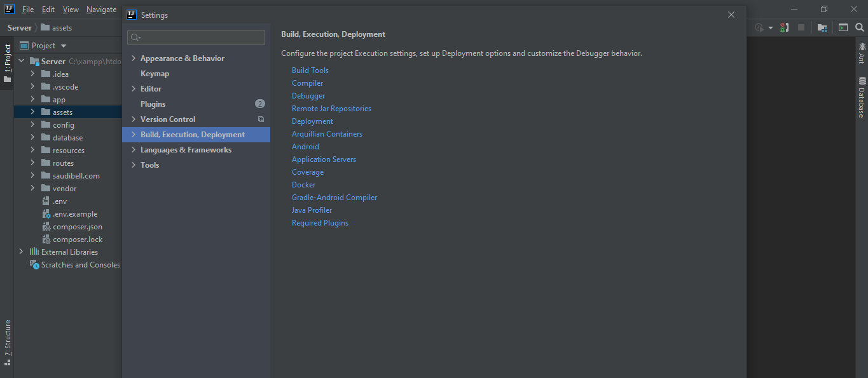Screen dimensions: 868x378
Task: Open the Navigate menu
Action: [x=101, y=10]
